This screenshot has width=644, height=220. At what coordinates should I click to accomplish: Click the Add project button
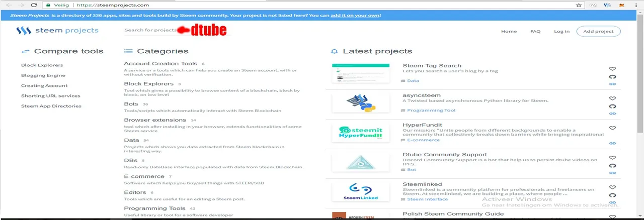[598, 31]
